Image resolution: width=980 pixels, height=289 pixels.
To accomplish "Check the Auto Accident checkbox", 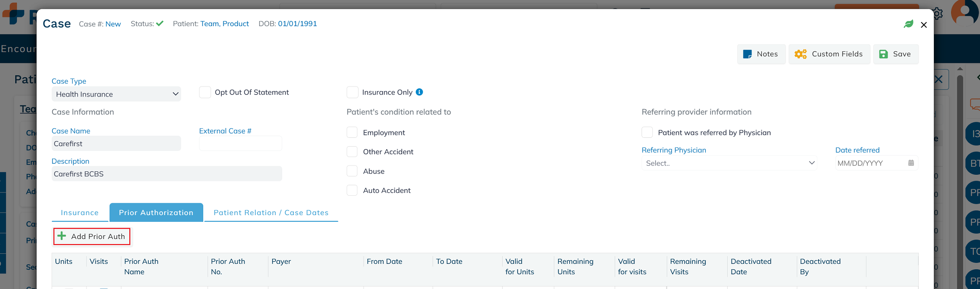I will (x=352, y=190).
